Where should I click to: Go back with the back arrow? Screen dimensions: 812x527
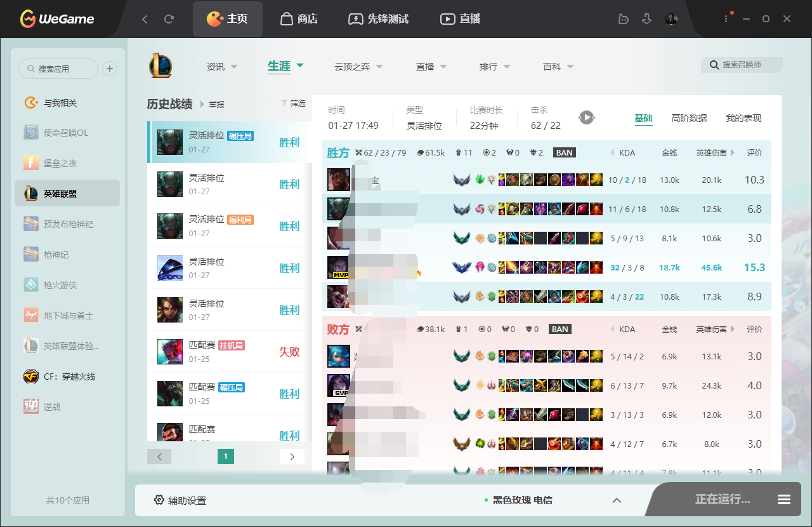(x=145, y=19)
